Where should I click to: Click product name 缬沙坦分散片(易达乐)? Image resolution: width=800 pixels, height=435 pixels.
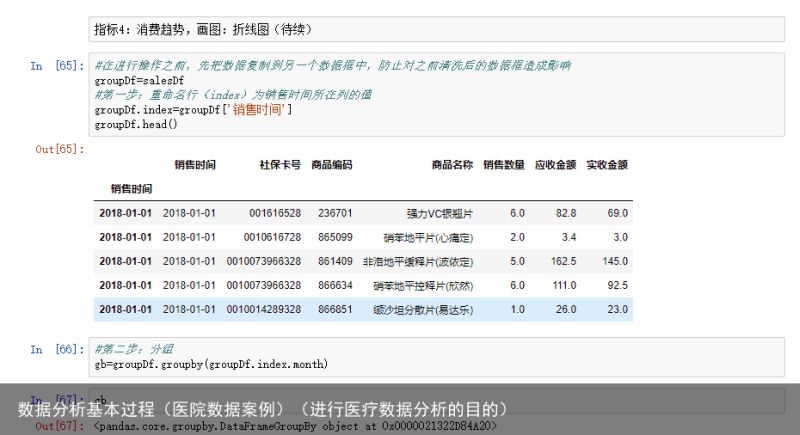423,310
